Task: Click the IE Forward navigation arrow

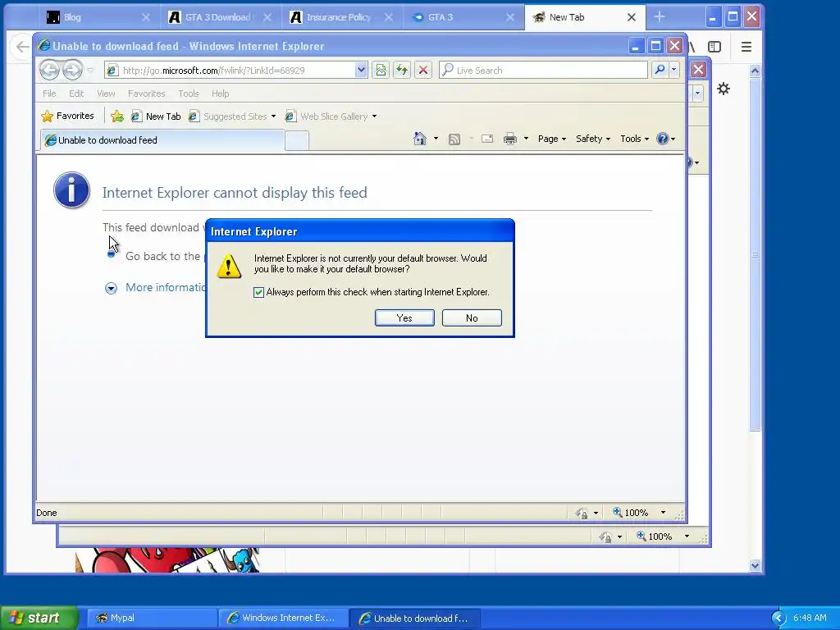Action: tap(72, 70)
